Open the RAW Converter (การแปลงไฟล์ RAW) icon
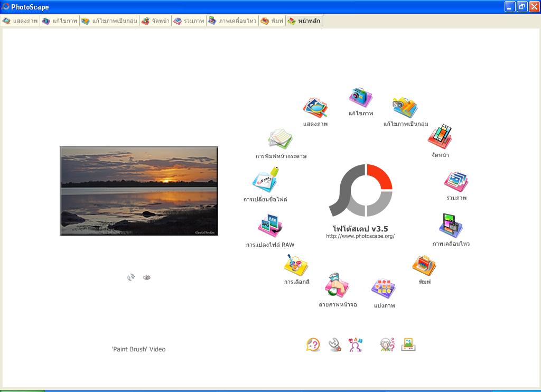 click(x=270, y=226)
